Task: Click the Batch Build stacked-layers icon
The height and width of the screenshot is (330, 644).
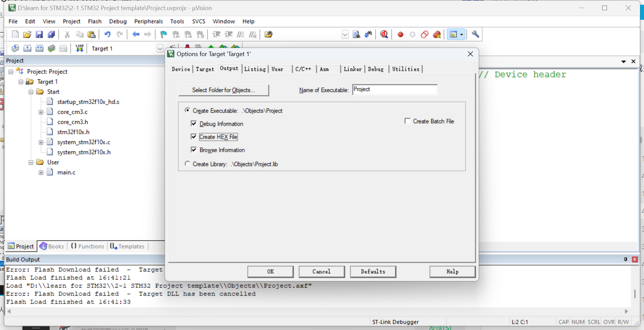Action: pos(51,48)
